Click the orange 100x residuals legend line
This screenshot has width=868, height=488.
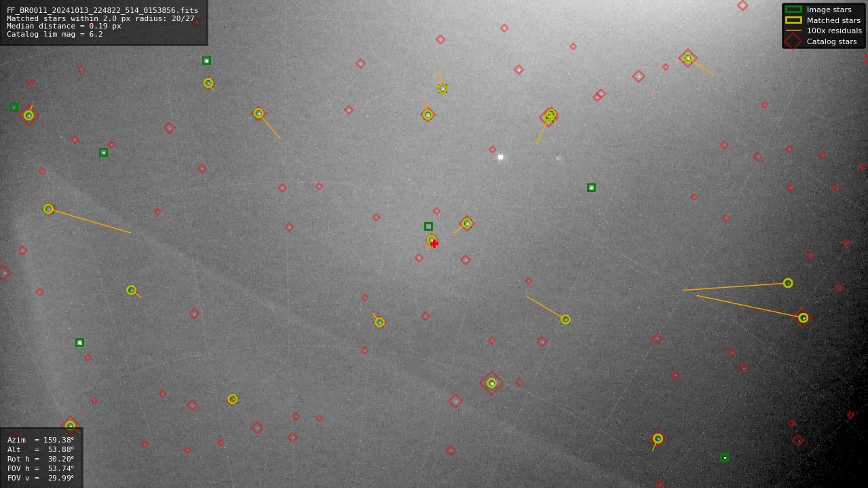[x=793, y=31]
